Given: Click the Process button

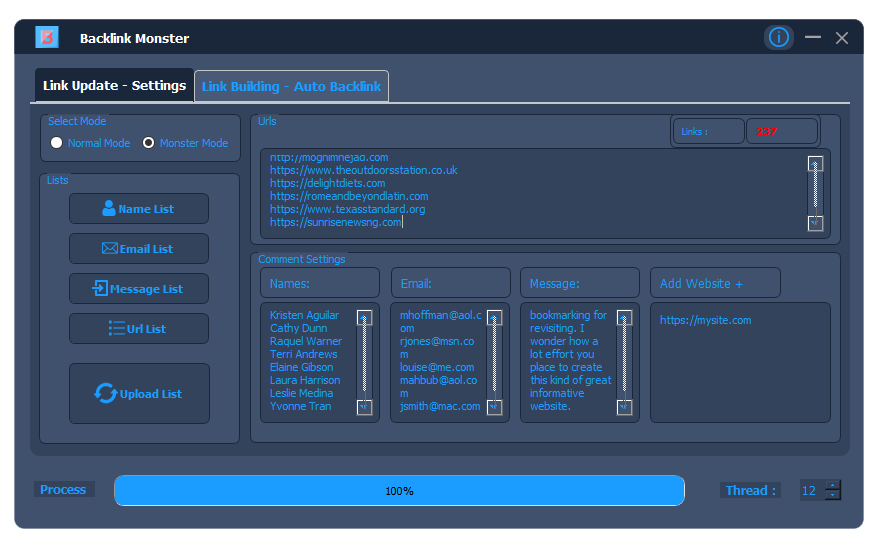Looking at the screenshot, I should [x=63, y=490].
